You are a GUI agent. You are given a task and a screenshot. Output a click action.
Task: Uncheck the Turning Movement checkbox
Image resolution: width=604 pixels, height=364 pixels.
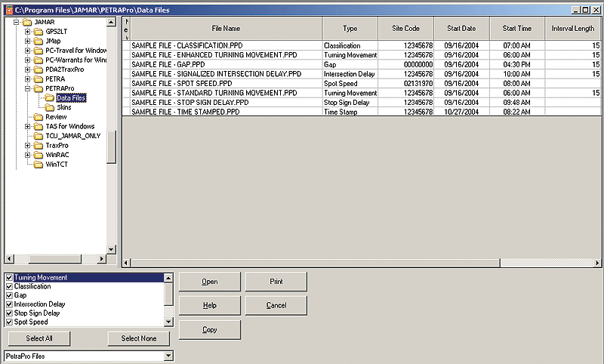click(x=9, y=277)
